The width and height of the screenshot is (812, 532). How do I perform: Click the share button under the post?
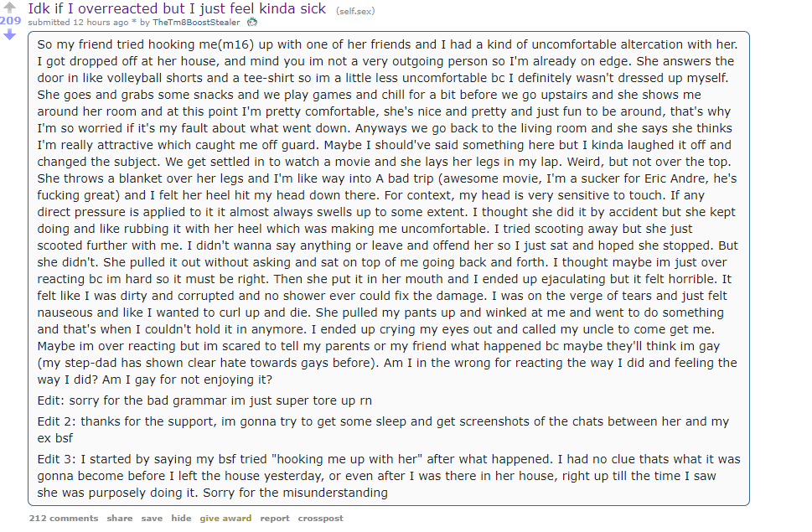120,518
